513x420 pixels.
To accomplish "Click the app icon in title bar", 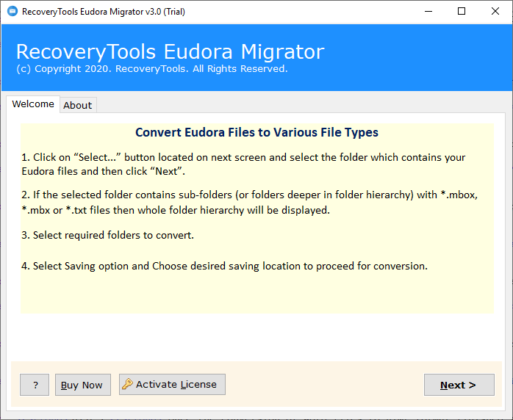I will point(12,12).
